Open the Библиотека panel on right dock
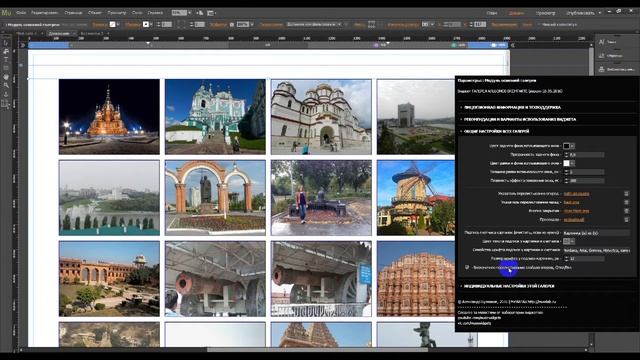This screenshot has width=640, height=360. (616, 69)
